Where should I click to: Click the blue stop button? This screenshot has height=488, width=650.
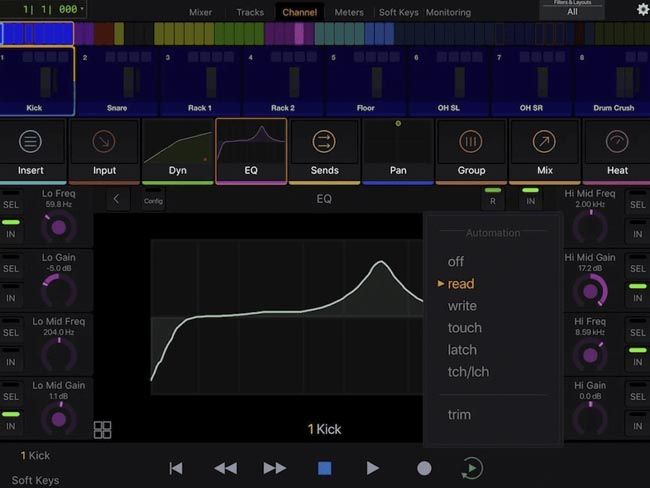tap(324, 469)
